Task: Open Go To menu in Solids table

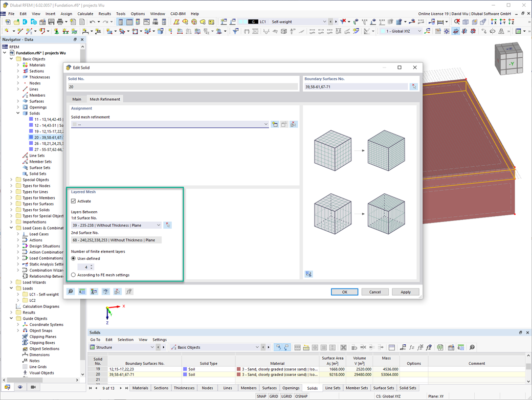Action: pos(95,340)
